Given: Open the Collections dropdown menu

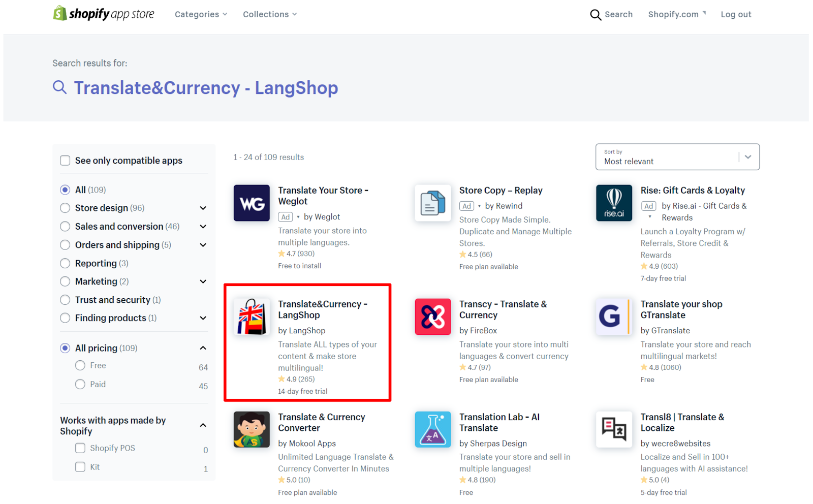Looking at the screenshot, I should click(x=270, y=14).
